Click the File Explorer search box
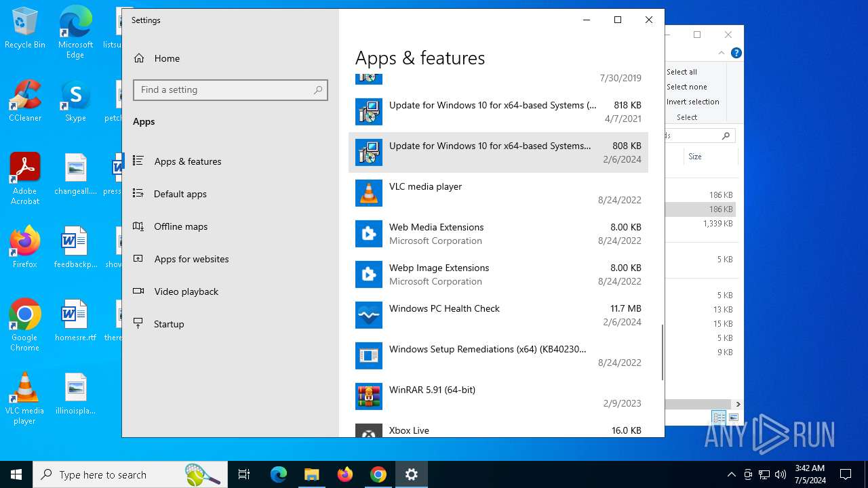This screenshot has width=868, height=488. click(x=701, y=136)
